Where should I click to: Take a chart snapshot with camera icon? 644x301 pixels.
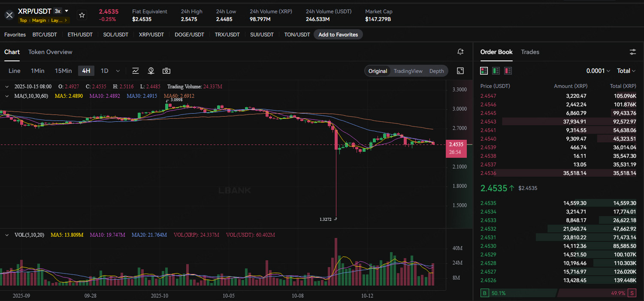click(166, 71)
